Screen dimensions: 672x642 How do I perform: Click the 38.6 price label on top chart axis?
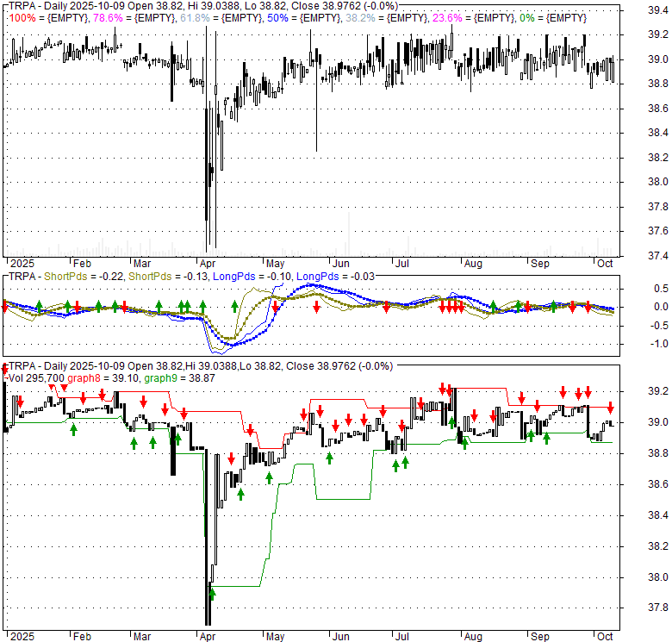658,109
